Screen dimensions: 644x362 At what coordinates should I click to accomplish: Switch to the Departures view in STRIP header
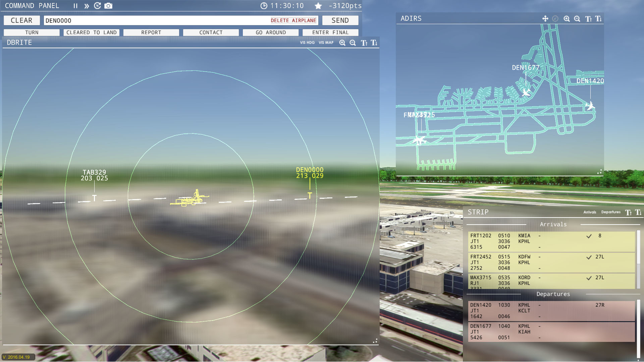click(610, 212)
